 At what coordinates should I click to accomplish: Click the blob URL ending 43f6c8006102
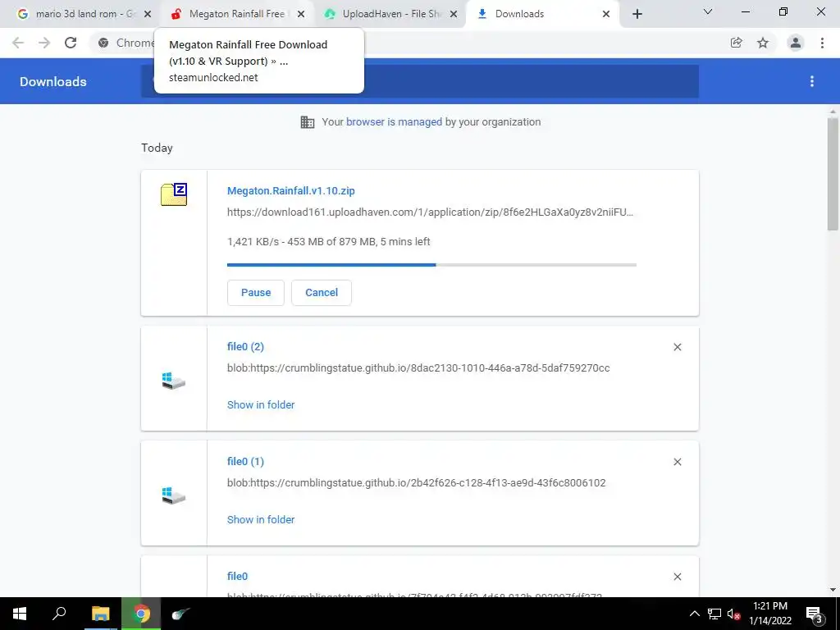(416, 482)
